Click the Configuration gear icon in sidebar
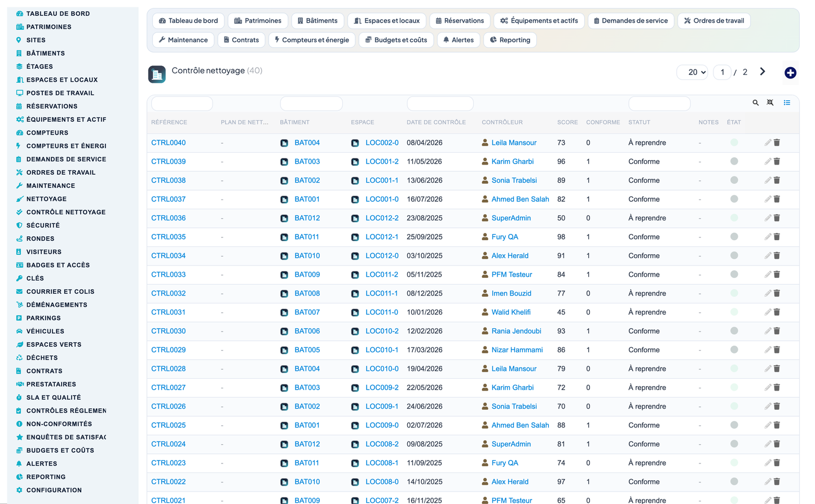Image resolution: width=815 pixels, height=504 pixels. pyautogui.click(x=19, y=490)
